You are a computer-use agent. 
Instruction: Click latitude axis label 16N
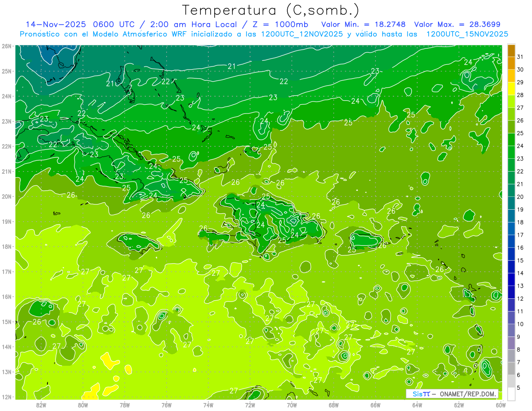click(x=7, y=297)
